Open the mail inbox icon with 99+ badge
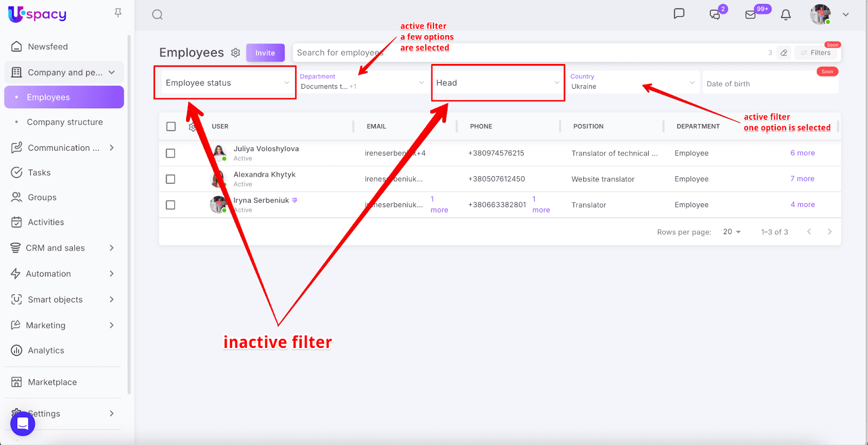Viewport: 868px width, 445px height. [x=751, y=15]
